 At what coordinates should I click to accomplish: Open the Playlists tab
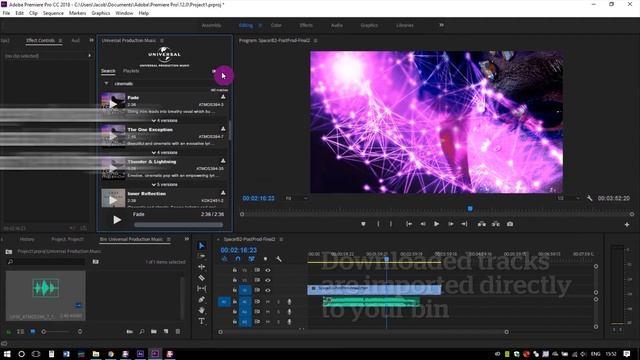pos(131,71)
